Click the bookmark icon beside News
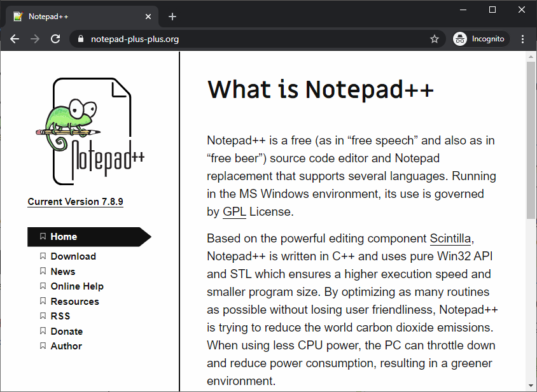Viewport: 537px width, 392px height. (x=43, y=271)
